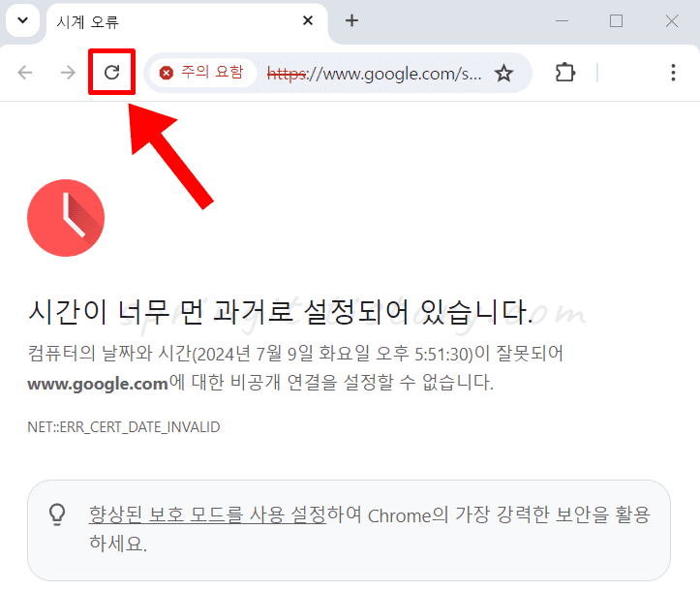The width and height of the screenshot is (700, 592).
Task: Click the URL text in the address bar
Action: coord(374,74)
